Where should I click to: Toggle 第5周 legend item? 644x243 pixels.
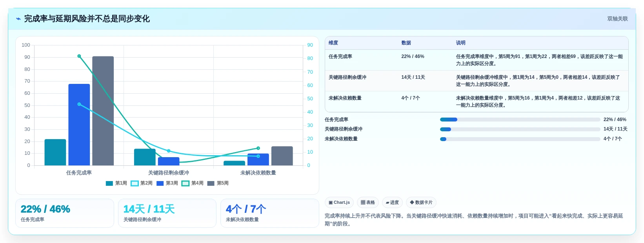point(218,183)
